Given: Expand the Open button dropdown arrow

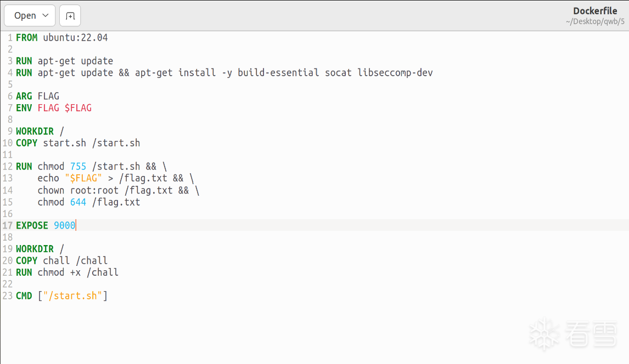Looking at the screenshot, I should click(x=46, y=16).
